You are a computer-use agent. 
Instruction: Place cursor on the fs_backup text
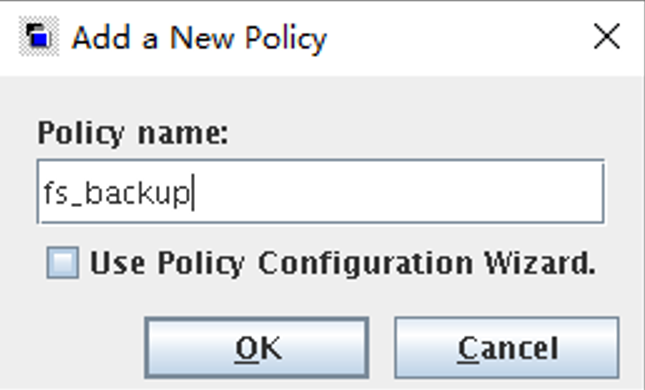point(116,193)
